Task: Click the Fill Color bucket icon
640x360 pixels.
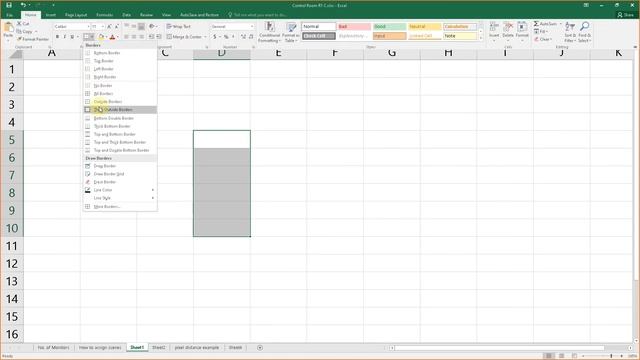Action: pos(101,37)
